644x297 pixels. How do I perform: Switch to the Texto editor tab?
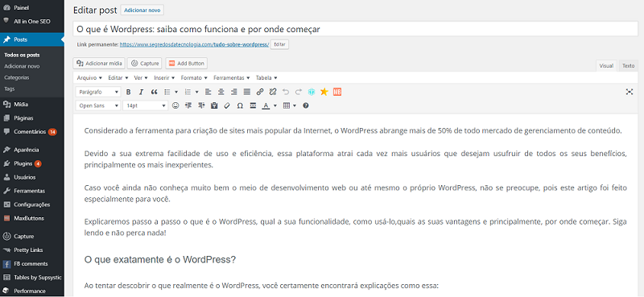(628, 66)
